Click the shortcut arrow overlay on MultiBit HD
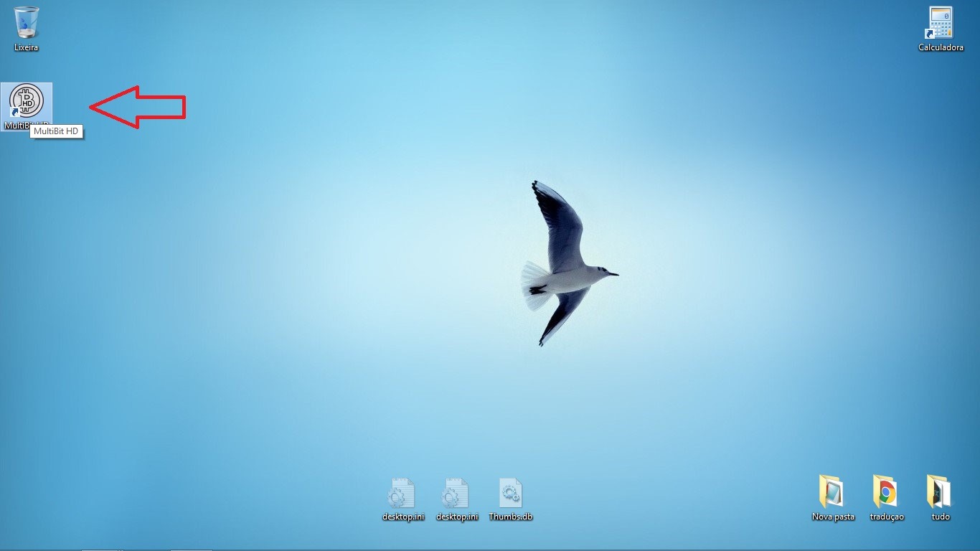Viewport: 980px width, 551px height. [x=15, y=113]
